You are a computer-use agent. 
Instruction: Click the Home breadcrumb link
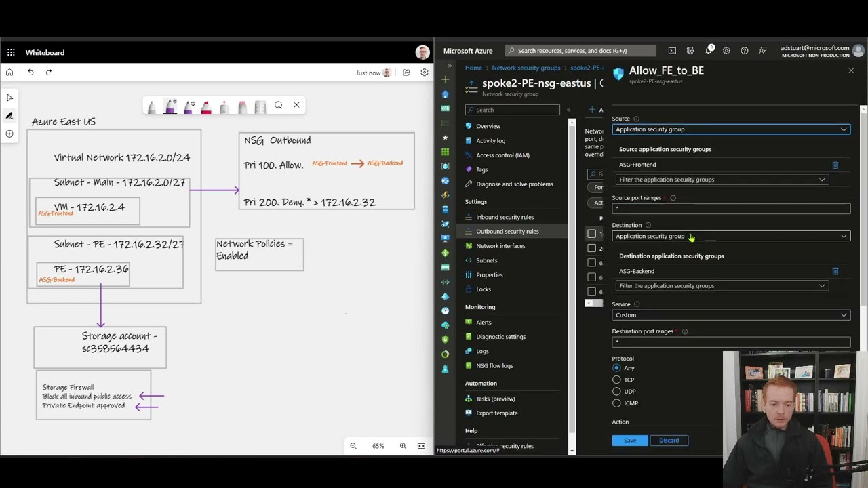(473, 68)
